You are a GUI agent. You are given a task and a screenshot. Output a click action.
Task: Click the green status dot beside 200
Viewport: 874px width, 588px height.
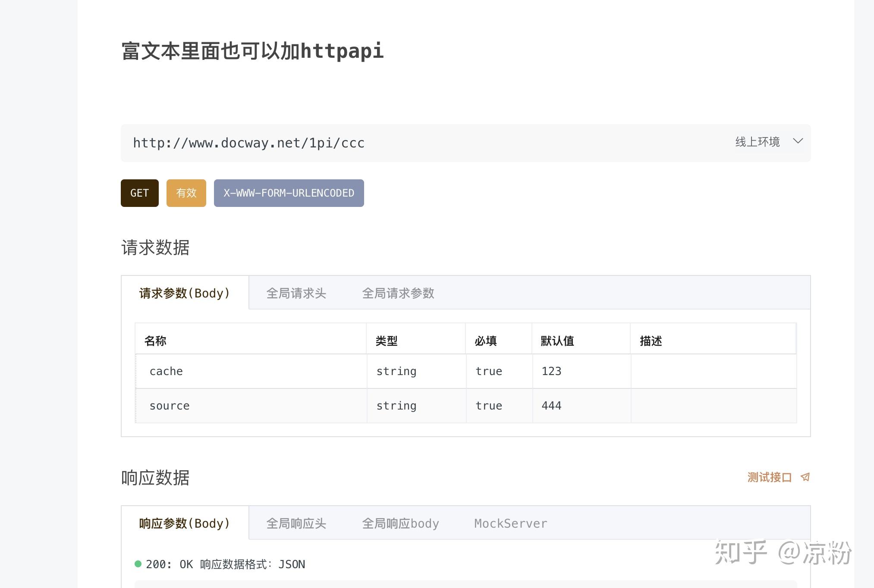(x=138, y=564)
